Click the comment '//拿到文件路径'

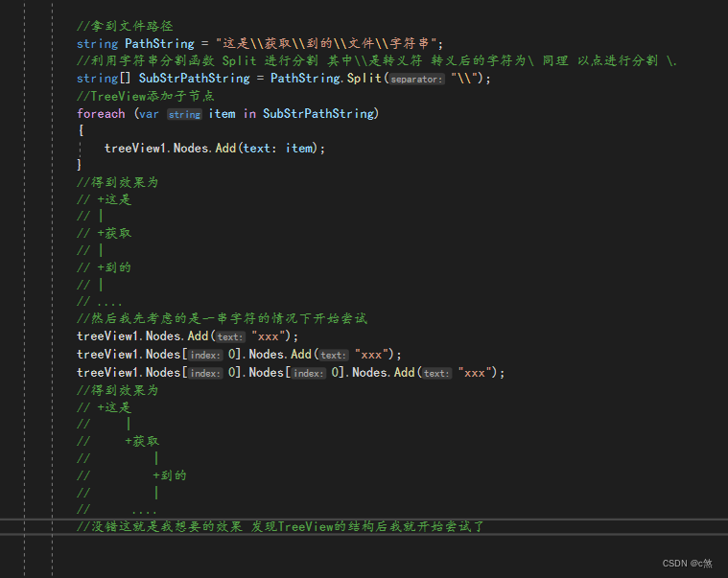click(125, 26)
